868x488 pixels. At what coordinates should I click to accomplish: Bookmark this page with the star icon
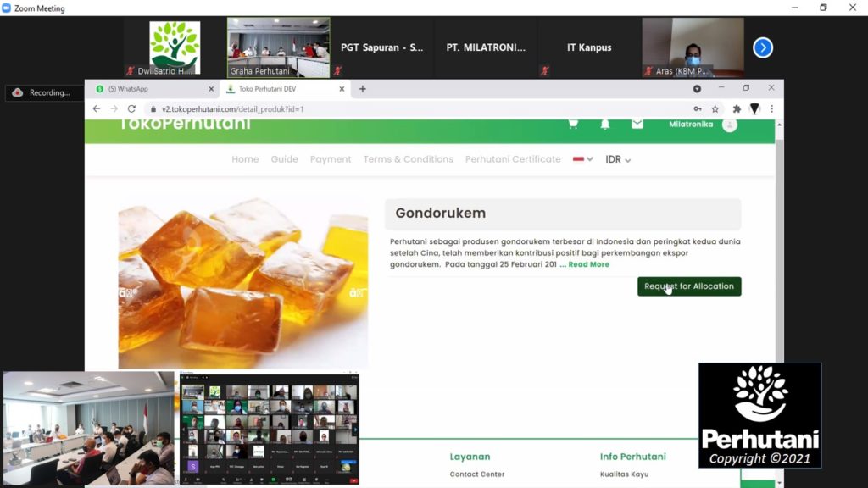tap(715, 109)
